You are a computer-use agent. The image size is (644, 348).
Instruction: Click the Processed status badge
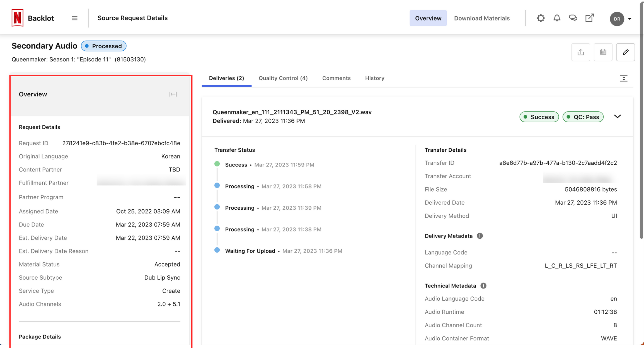pyautogui.click(x=104, y=46)
